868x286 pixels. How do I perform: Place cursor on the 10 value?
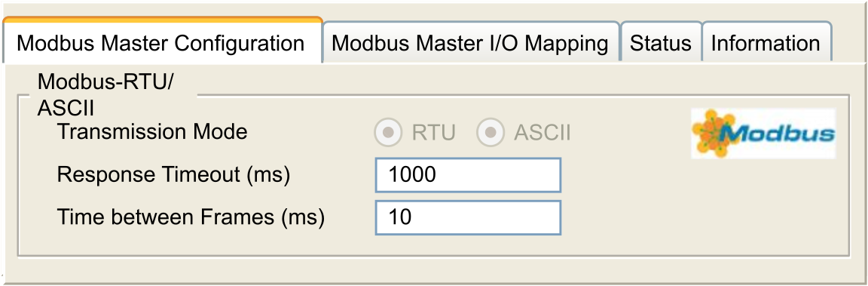click(x=400, y=217)
